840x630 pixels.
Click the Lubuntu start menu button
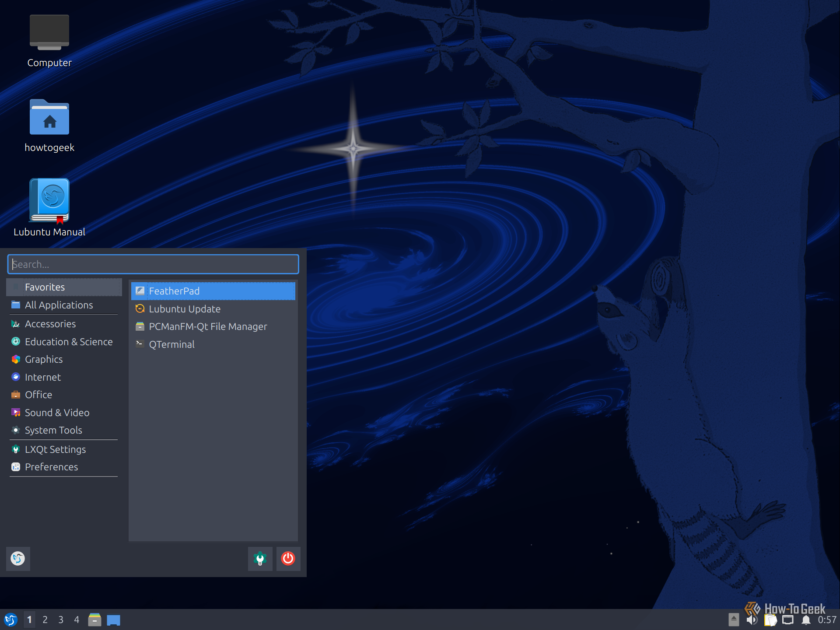coord(10,619)
